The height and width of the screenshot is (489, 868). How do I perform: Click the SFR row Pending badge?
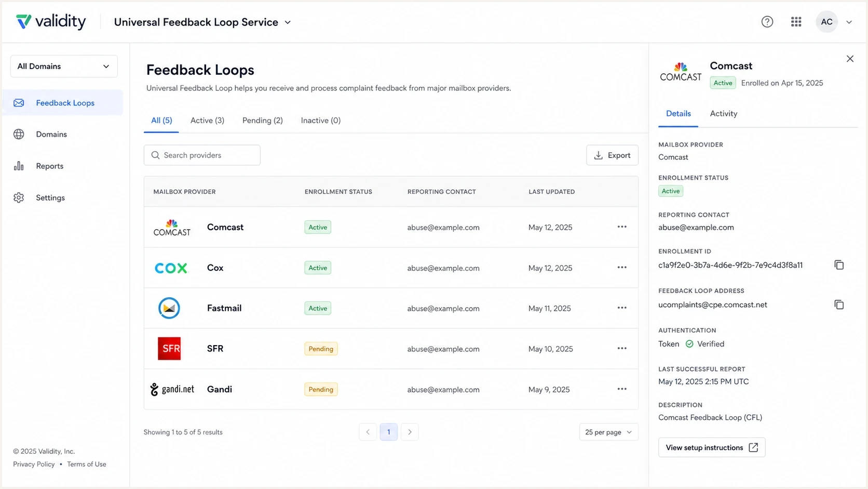(321, 349)
